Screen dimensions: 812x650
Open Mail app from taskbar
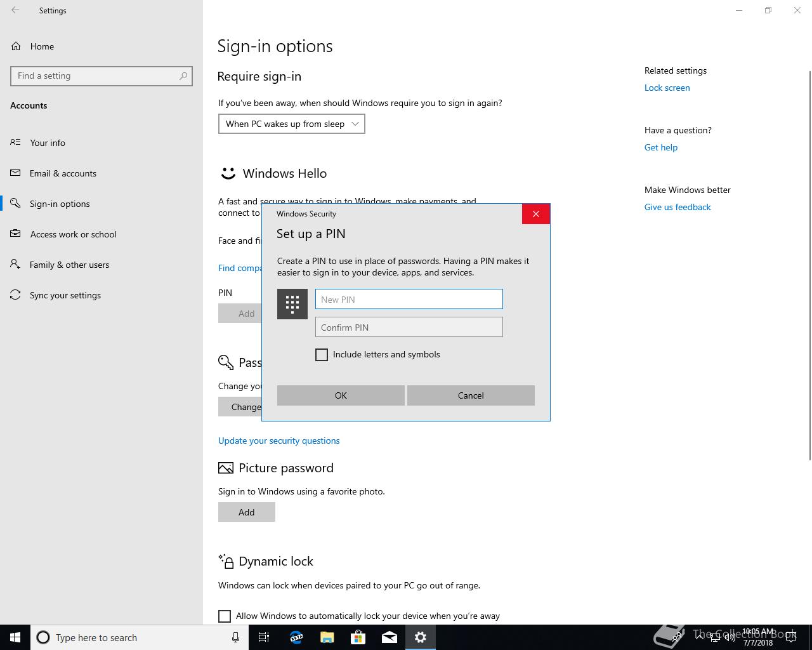(x=389, y=637)
